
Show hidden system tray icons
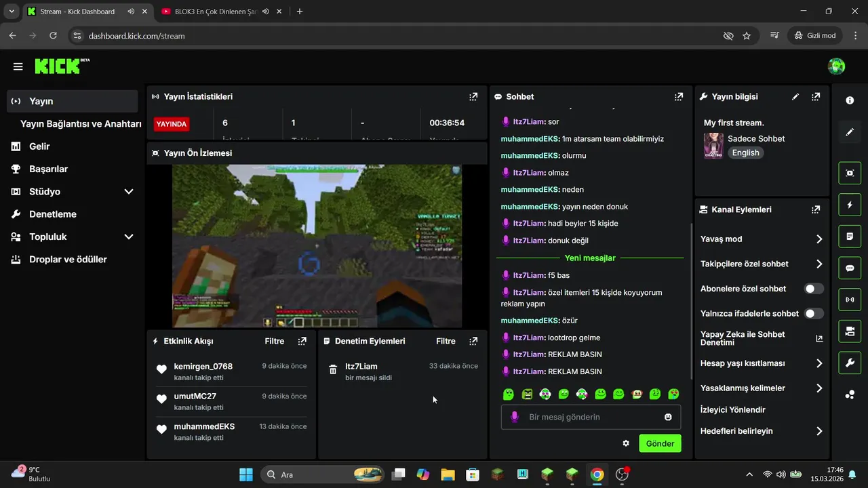click(x=749, y=474)
